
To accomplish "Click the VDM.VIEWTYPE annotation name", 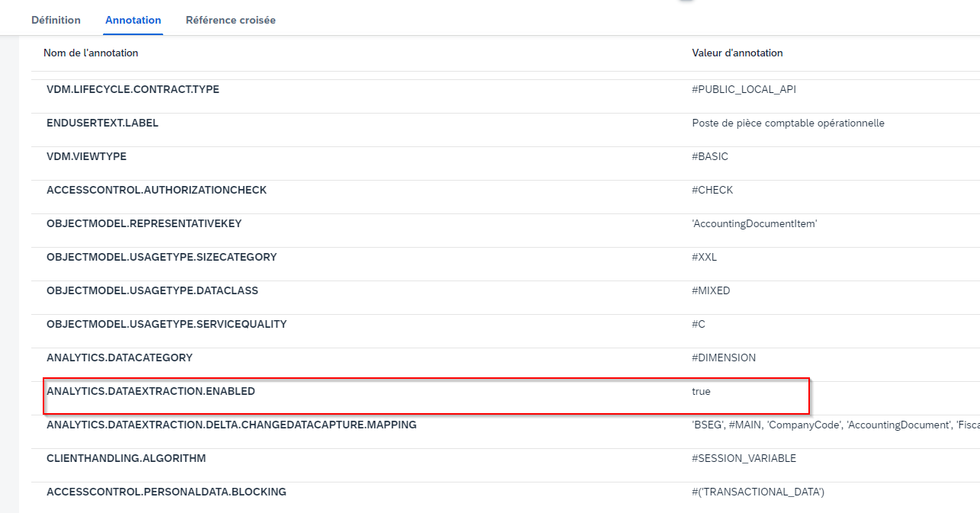I will 86,156.
